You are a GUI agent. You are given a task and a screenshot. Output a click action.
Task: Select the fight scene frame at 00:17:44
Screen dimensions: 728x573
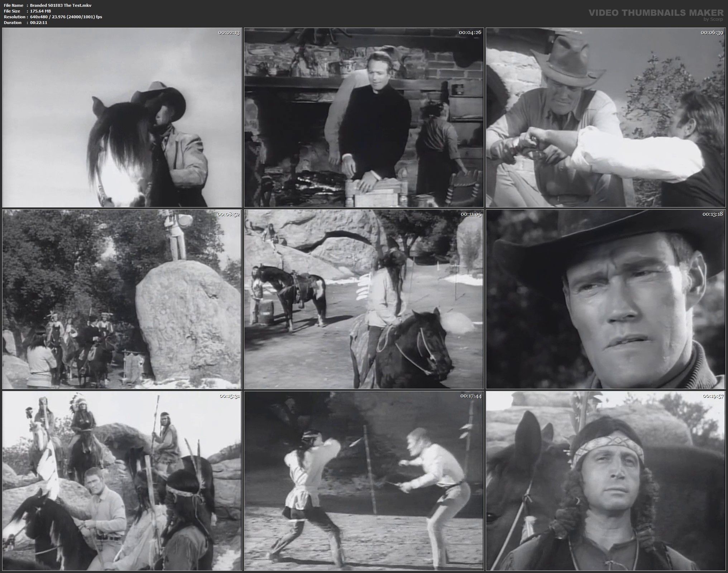pos(364,481)
